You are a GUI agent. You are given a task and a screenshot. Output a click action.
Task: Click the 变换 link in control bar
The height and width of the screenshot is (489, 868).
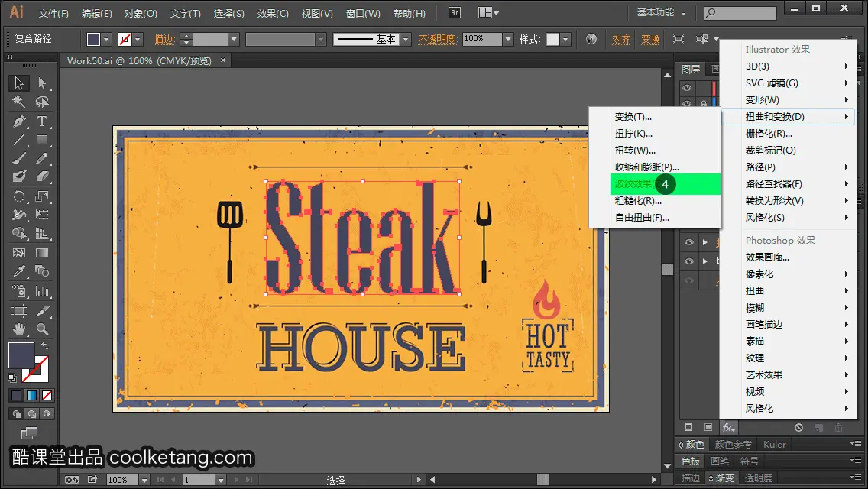coord(650,39)
